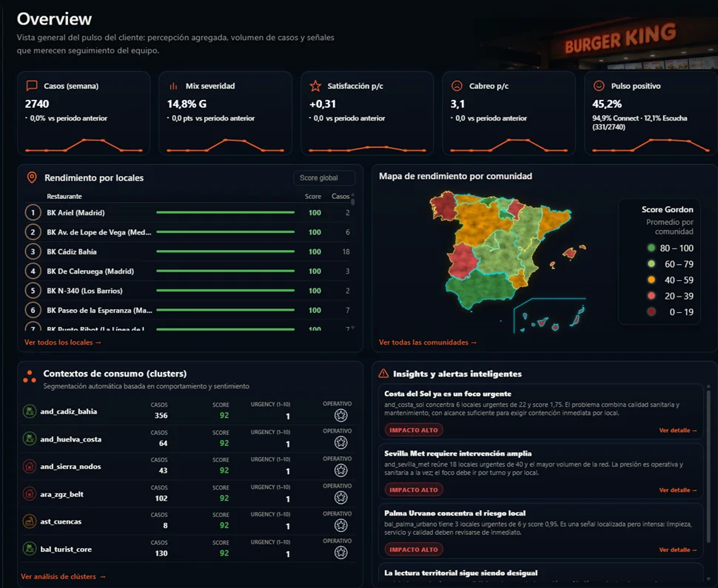
Task: Open Ver todos los locales link
Action: [x=62, y=342]
